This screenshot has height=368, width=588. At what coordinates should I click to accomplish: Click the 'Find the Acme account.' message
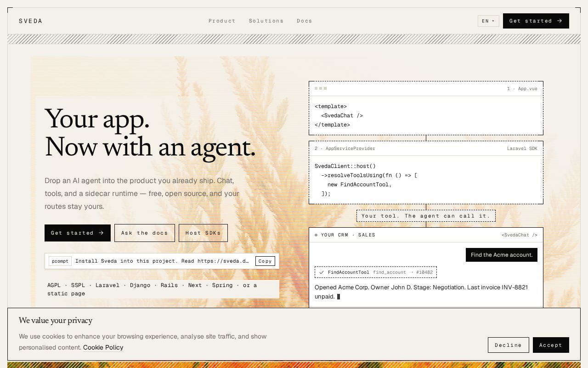[x=502, y=255]
